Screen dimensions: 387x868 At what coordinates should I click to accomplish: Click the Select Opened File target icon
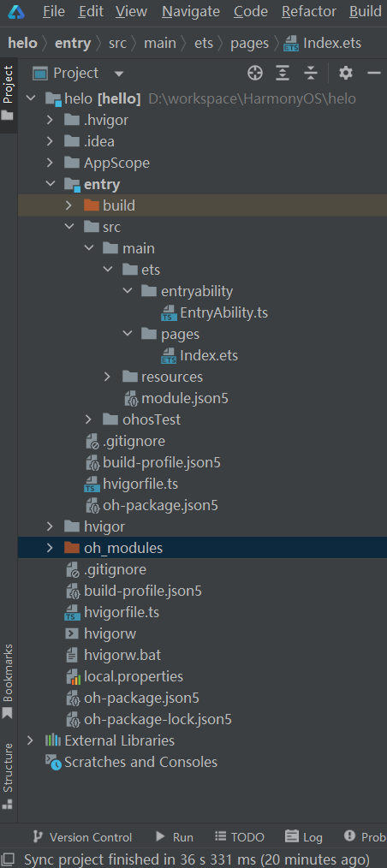coord(254,73)
